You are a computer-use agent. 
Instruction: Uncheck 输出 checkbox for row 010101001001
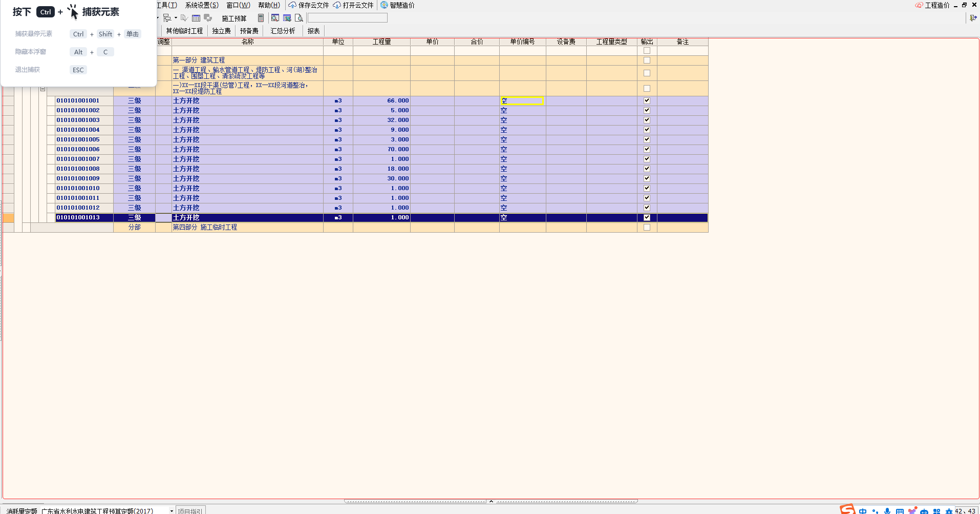(x=647, y=101)
